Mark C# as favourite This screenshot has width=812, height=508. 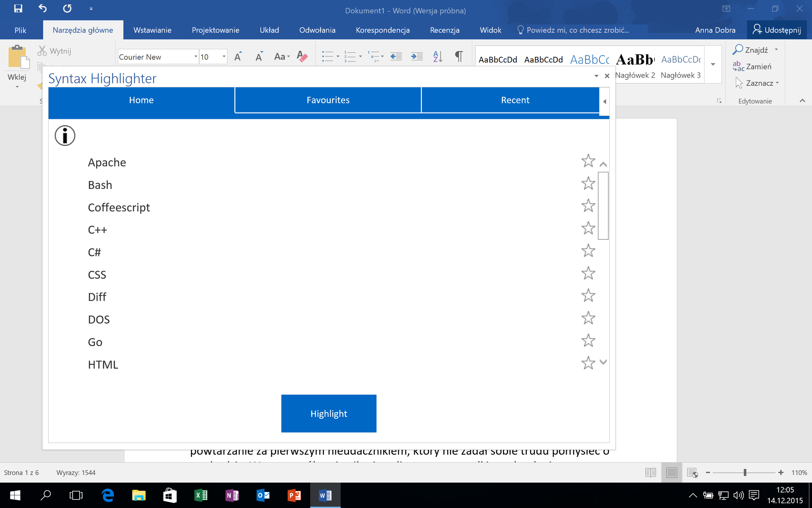click(588, 251)
